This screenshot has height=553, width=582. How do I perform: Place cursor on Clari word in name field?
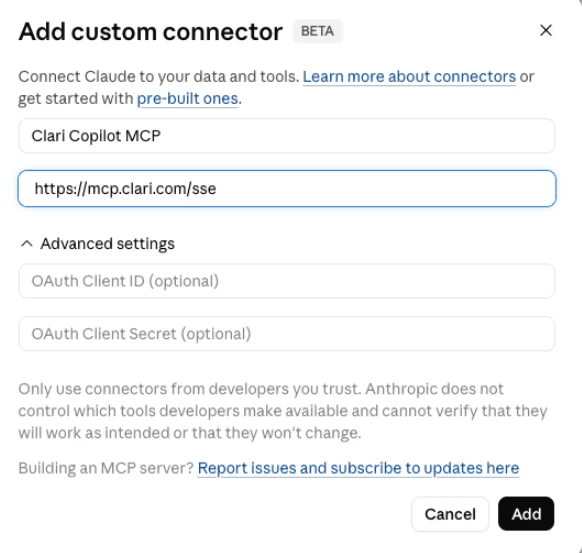(x=48, y=136)
